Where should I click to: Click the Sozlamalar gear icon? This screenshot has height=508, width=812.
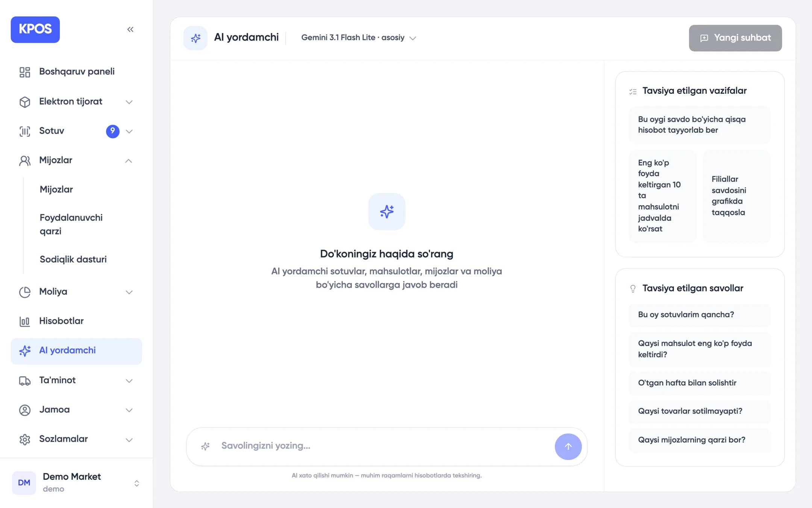click(x=25, y=440)
